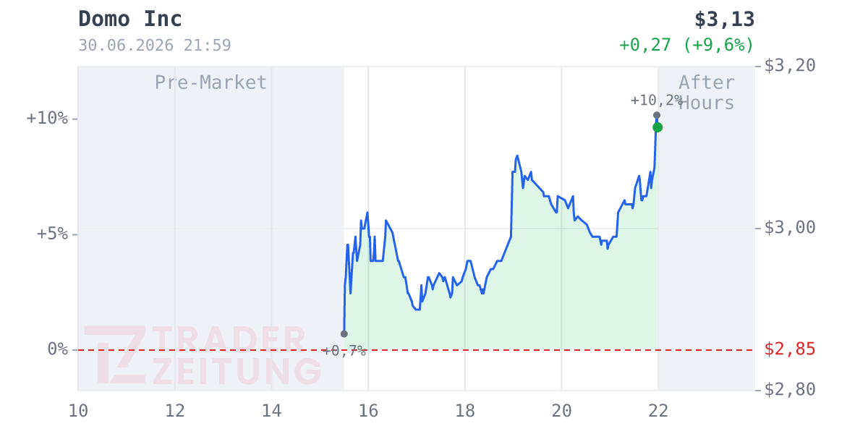Click the gray +10,2% high marker dot
The width and height of the screenshot is (868, 434).
coord(657,115)
